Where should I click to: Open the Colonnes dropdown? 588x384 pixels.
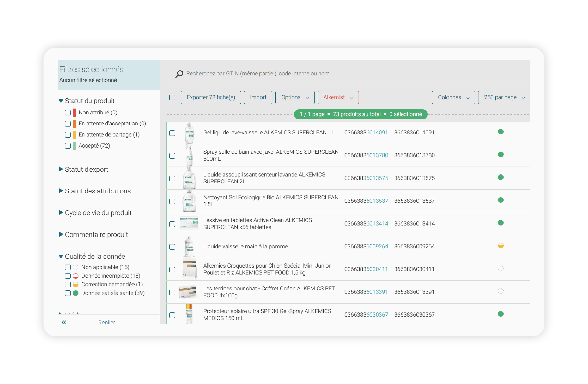point(453,97)
